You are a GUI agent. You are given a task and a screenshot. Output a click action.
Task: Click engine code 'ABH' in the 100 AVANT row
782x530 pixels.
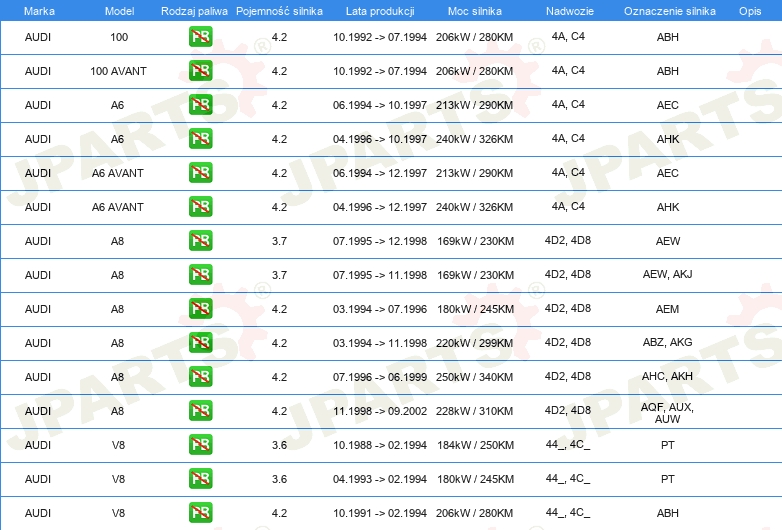[667, 71]
